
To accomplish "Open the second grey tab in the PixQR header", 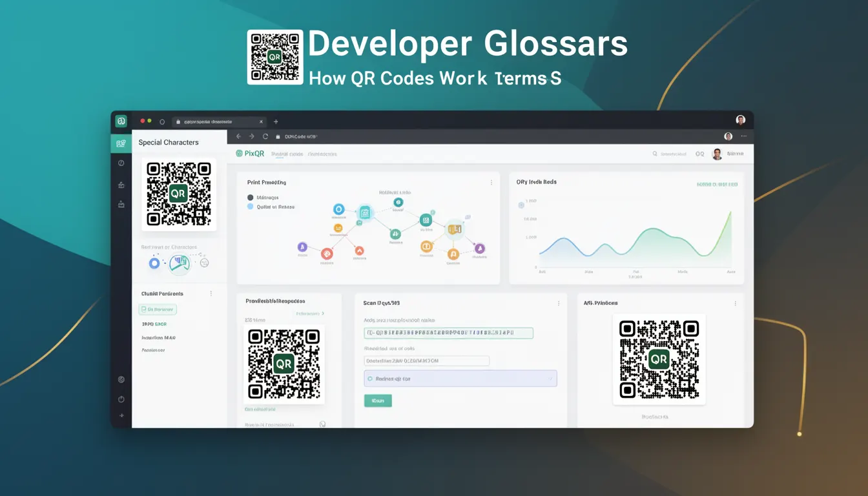I will 322,154.
